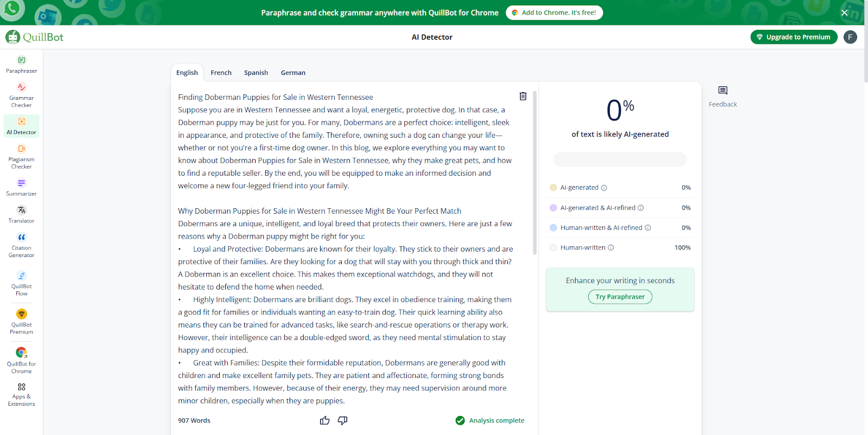Open QuillBot for Chrome sidebar item

pos(21,361)
